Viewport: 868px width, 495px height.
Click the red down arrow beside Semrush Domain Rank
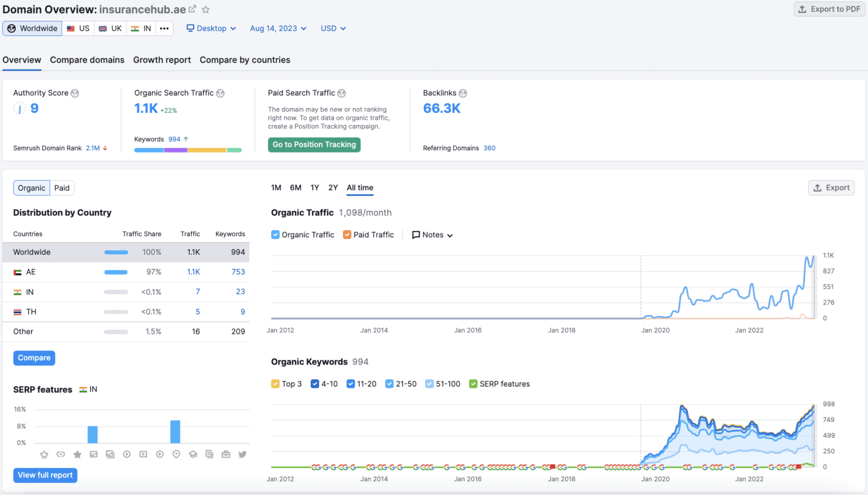pos(105,148)
